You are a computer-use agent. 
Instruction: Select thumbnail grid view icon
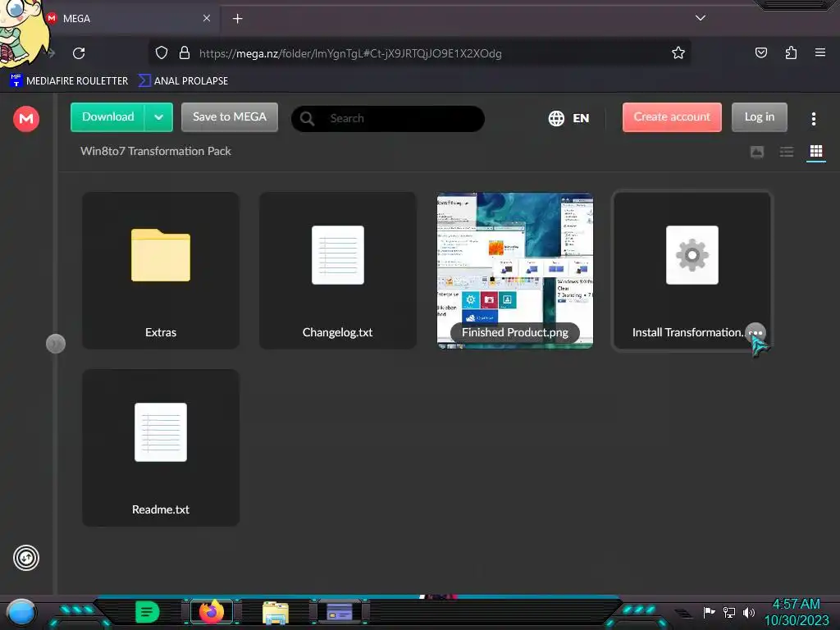click(816, 152)
